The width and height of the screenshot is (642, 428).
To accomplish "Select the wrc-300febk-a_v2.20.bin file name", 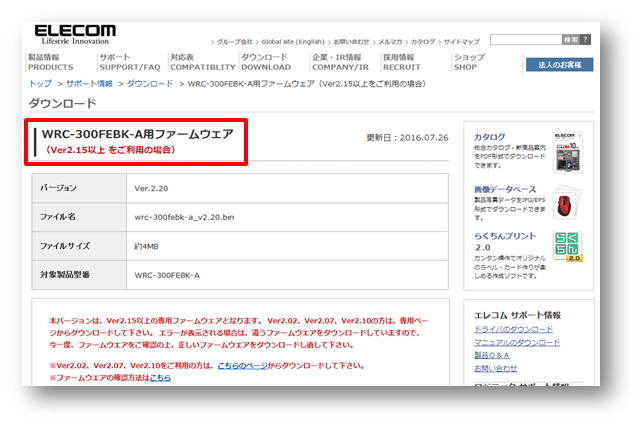I will [184, 217].
